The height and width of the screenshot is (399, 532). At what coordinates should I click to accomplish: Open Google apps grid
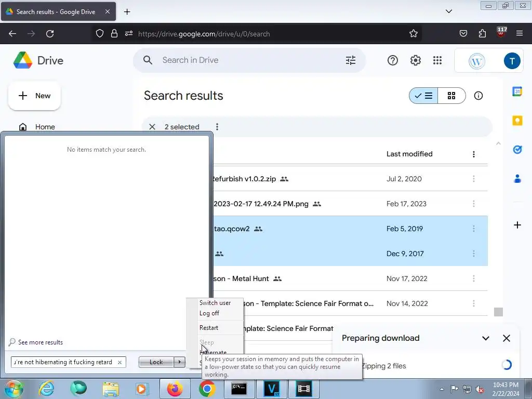click(437, 60)
